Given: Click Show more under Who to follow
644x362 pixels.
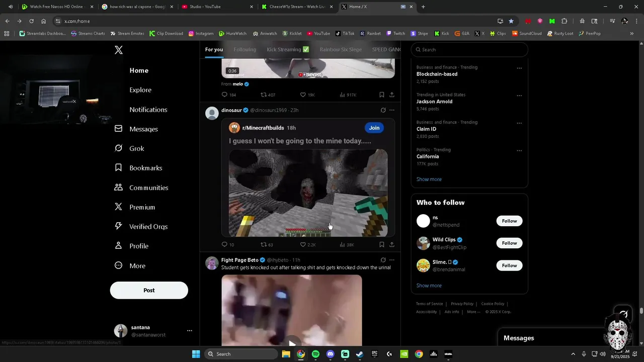Looking at the screenshot, I should [x=429, y=286].
